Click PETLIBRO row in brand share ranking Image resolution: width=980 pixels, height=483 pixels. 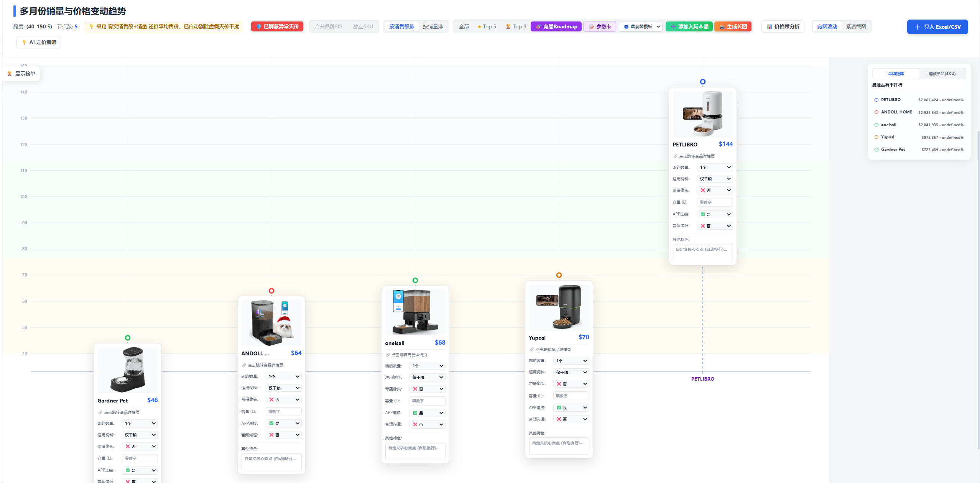tap(919, 100)
